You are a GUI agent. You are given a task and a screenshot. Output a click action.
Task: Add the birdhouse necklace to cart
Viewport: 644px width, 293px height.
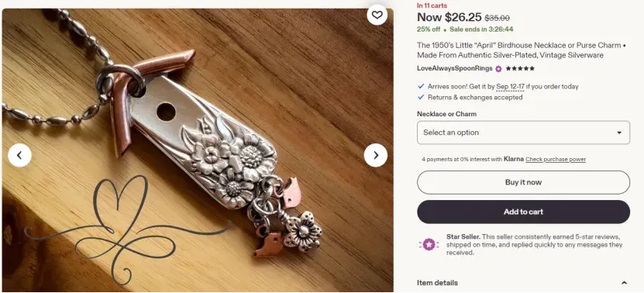click(x=523, y=212)
